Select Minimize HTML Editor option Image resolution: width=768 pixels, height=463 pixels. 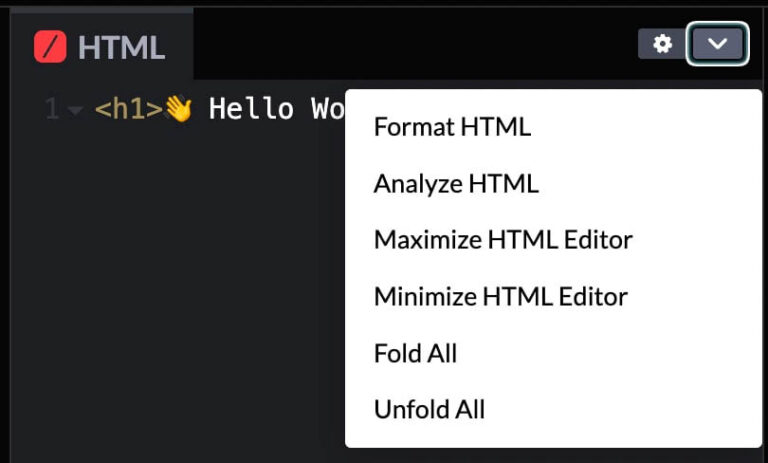click(x=500, y=297)
